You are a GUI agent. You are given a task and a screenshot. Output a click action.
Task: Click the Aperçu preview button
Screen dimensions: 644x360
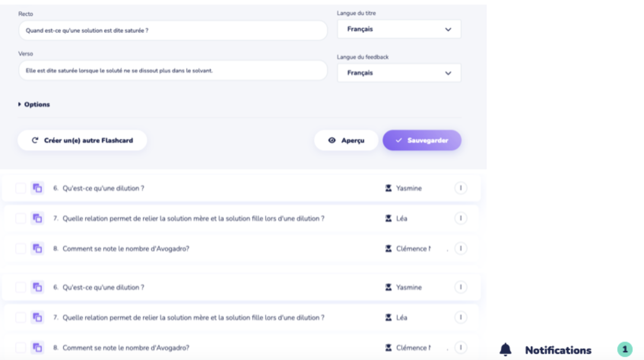point(346,141)
